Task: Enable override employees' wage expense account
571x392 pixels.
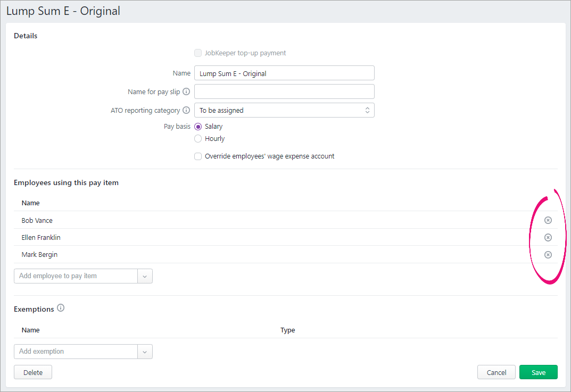Action: pos(198,156)
